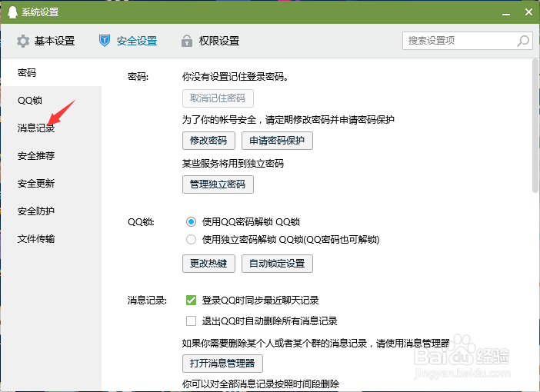Switch to the 安全设置 tab
This screenshot has width=540, height=392.
(128, 41)
